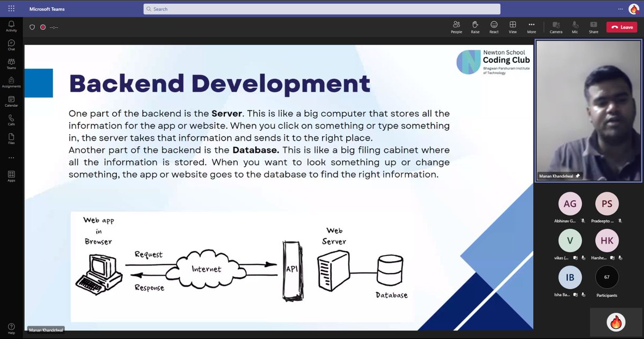Open Help at sidebar bottom
The image size is (644, 339).
11,328
